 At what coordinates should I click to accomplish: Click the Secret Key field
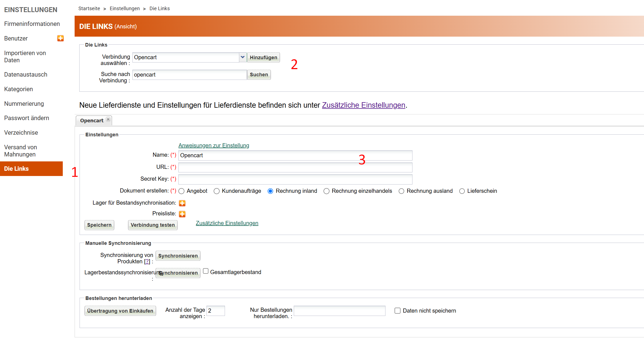[295, 179]
